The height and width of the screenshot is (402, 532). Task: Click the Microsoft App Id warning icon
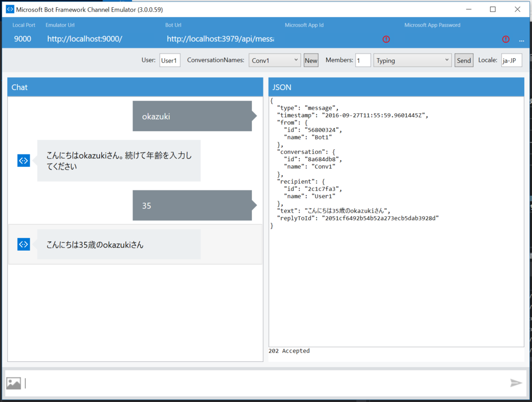click(x=386, y=39)
